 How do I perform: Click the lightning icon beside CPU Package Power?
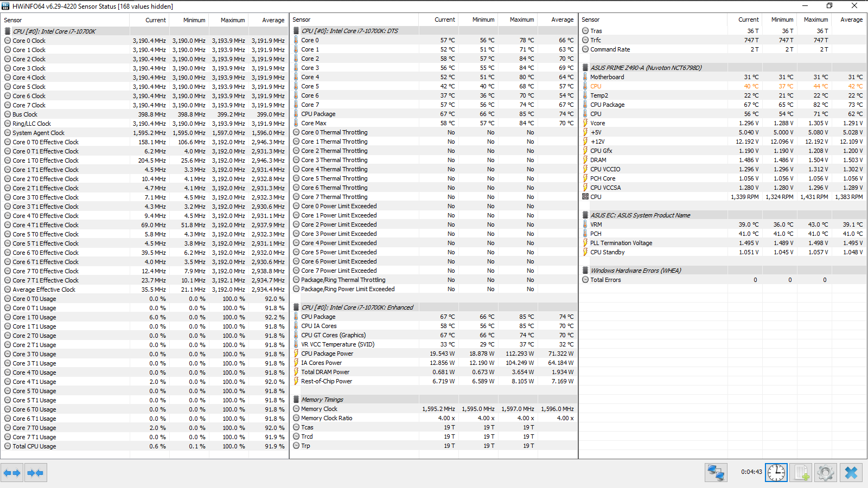[x=296, y=354]
